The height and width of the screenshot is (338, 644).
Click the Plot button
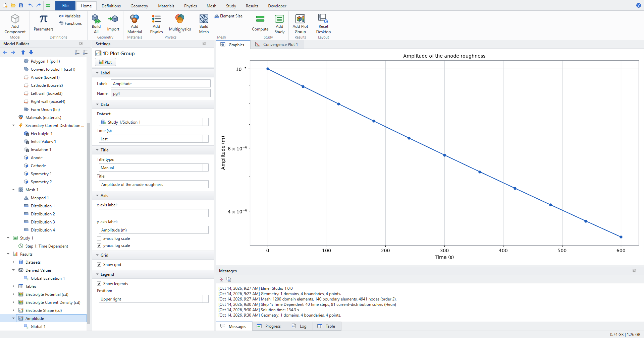click(x=105, y=62)
